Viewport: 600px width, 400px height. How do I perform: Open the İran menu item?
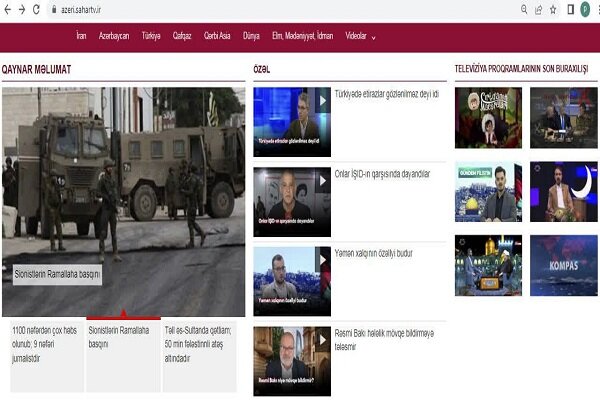click(81, 35)
